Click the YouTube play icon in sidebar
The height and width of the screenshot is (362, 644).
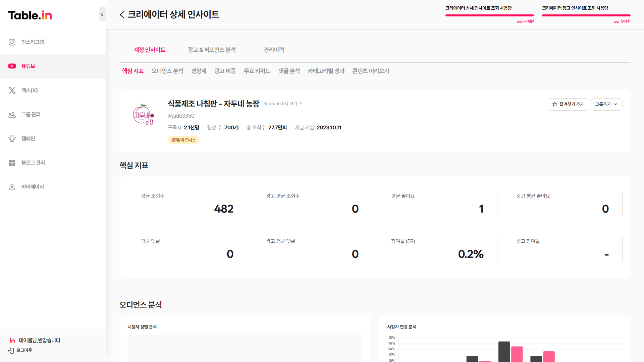[x=12, y=66]
